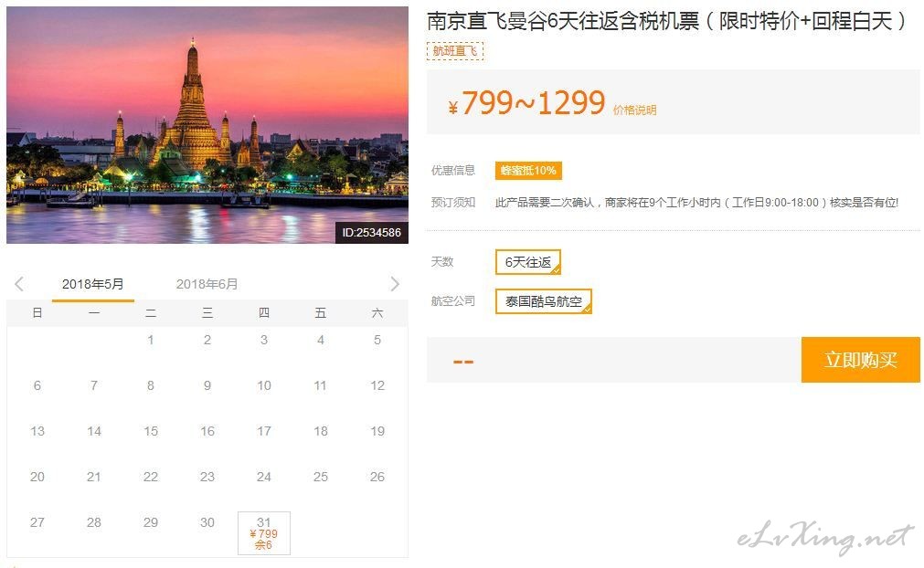This screenshot has height=568, width=924.
Task: Click the 优惠信息 label
Action: [x=453, y=171]
